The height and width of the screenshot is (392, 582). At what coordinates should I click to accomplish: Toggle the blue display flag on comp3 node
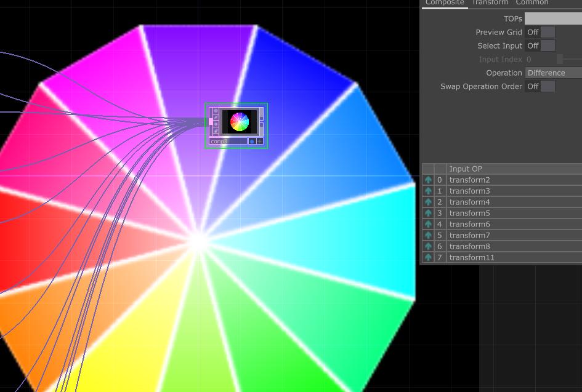(252, 142)
